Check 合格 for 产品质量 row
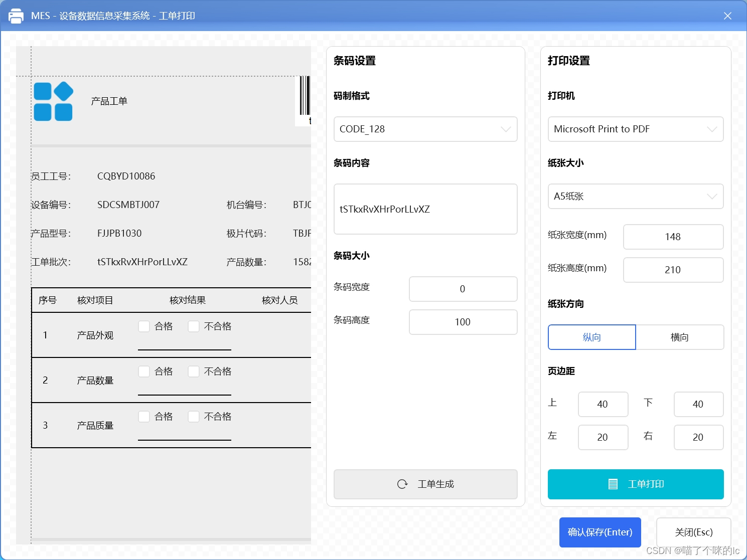747x560 pixels. tap(144, 417)
